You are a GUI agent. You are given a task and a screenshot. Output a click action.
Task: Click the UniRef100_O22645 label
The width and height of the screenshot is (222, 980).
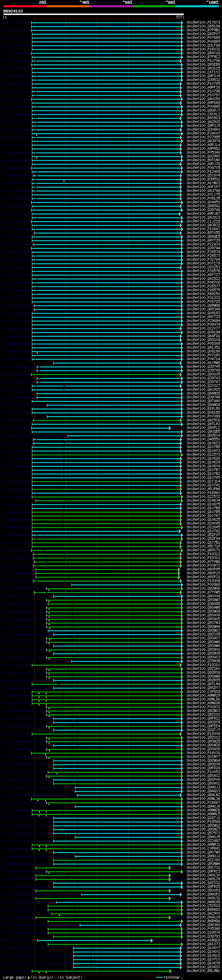point(203,527)
